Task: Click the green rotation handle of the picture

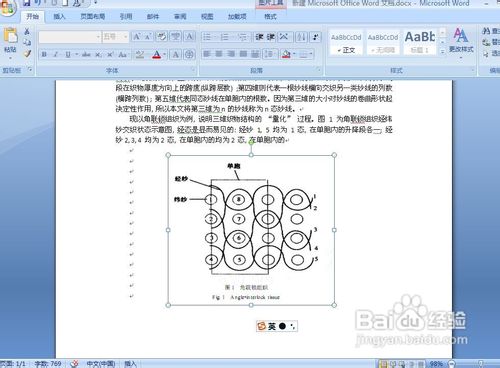Action: pos(251,143)
